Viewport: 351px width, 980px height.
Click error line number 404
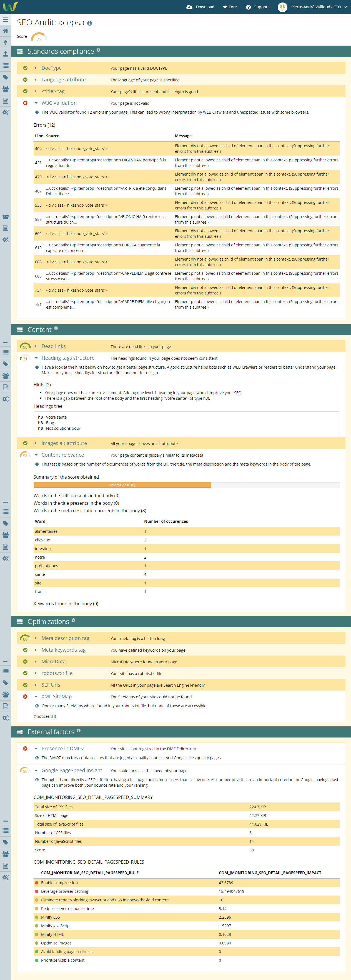[x=38, y=149]
